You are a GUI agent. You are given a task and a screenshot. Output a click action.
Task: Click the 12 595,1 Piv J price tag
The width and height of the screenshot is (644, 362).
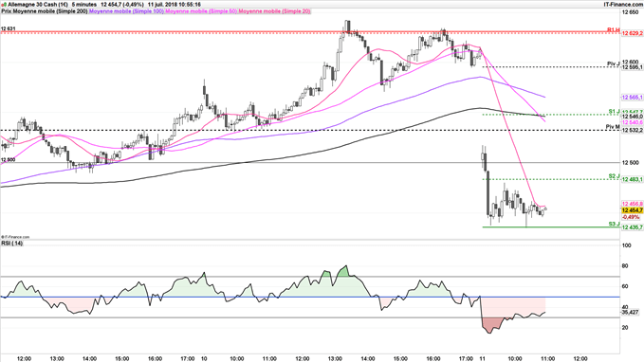[x=632, y=67]
